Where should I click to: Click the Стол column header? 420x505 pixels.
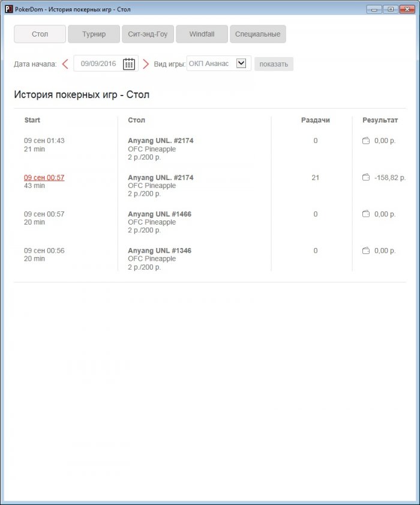pos(136,120)
